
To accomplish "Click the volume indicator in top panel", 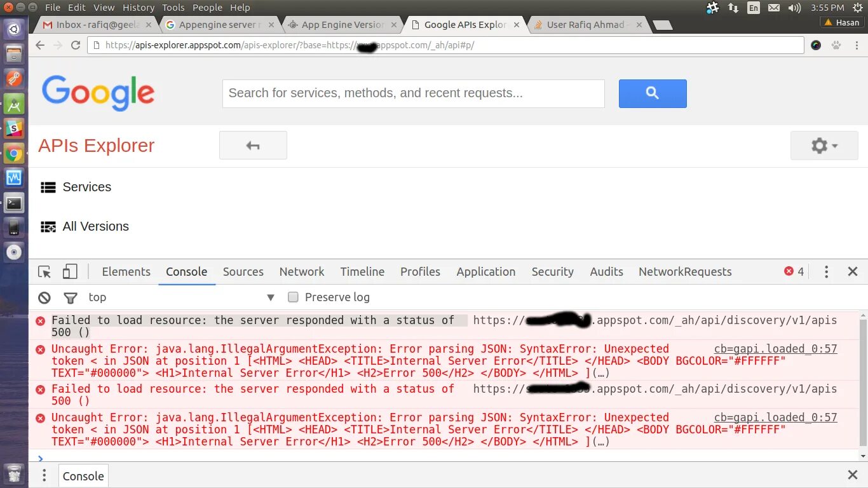I will [794, 8].
